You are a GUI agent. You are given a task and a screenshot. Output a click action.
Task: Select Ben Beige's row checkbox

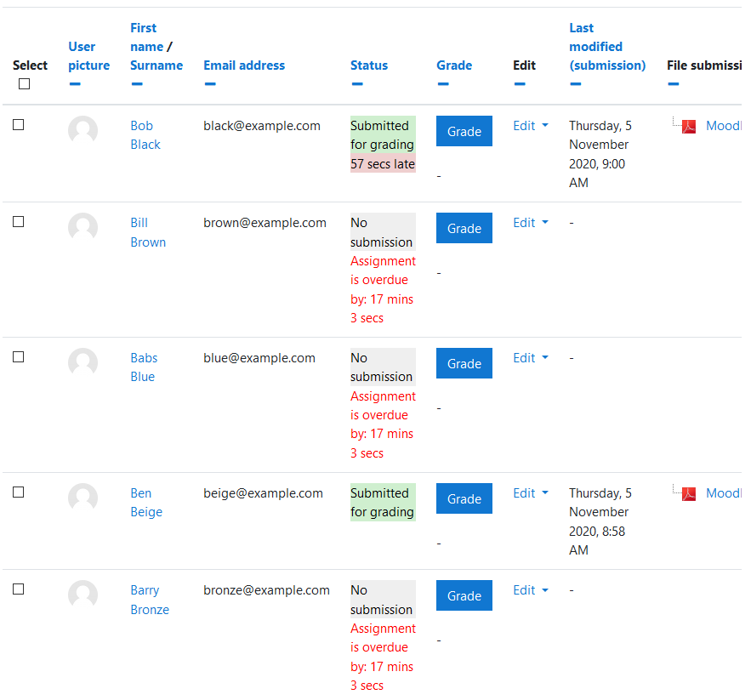coord(18,492)
